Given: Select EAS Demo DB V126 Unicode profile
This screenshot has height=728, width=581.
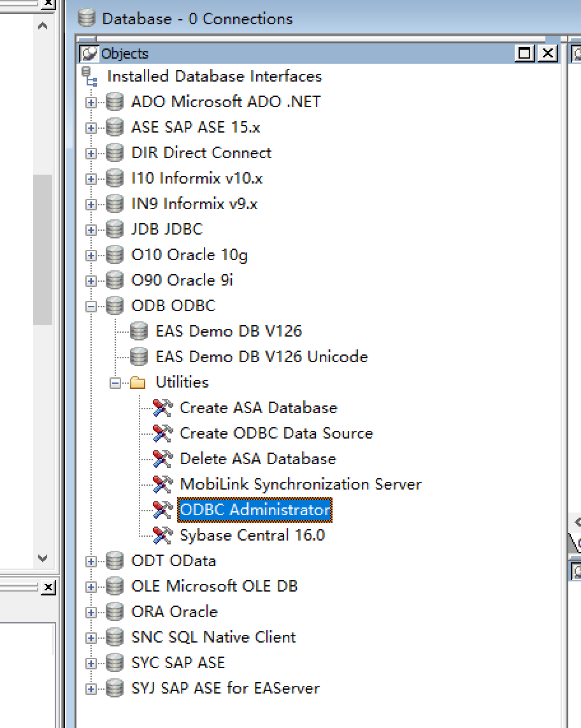Looking at the screenshot, I should point(261,356).
